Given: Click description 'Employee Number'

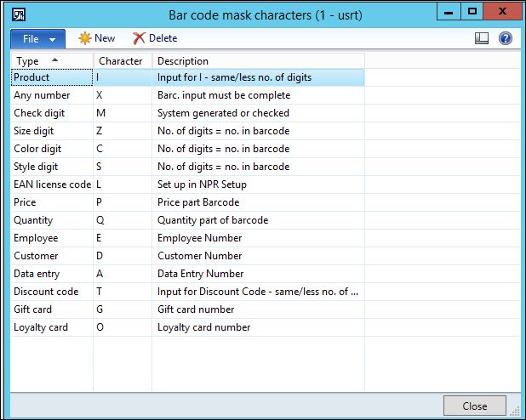Looking at the screenshot, I should tap(200, 238).
